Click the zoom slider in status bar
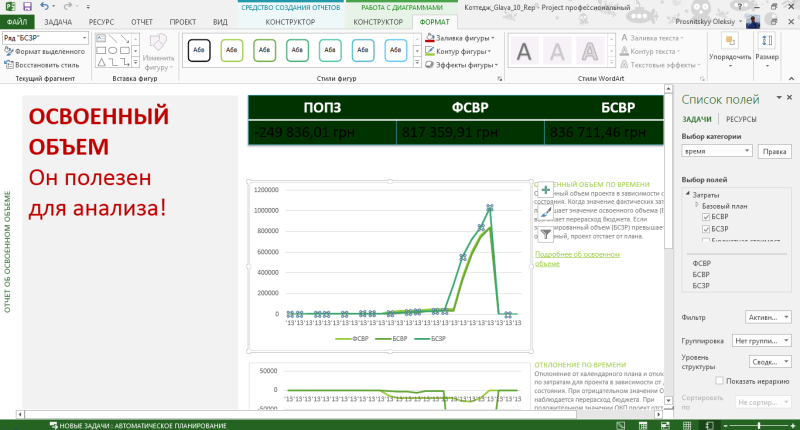Screen dimensions: 800x430 (759, 425)
